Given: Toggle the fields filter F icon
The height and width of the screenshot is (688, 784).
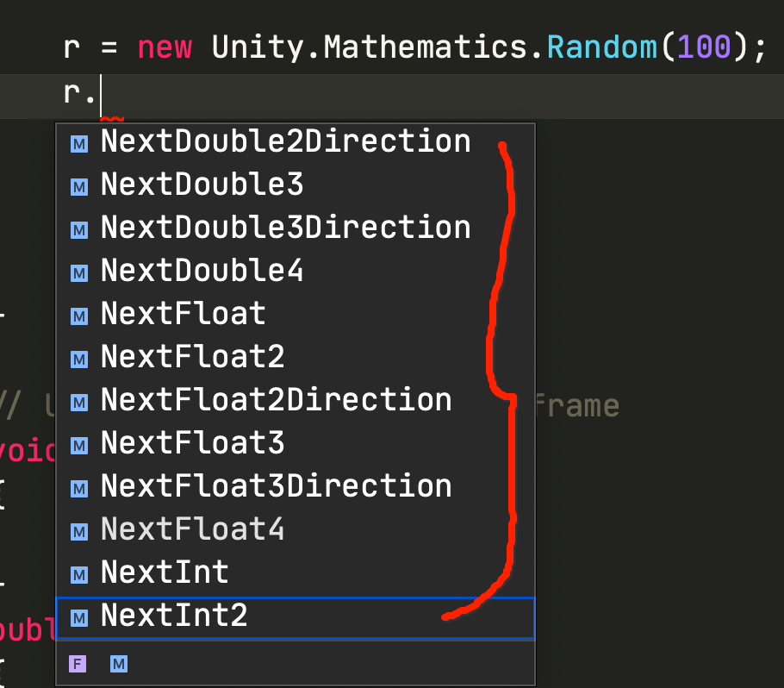Looking at the screenshot, I should (78, 664).
